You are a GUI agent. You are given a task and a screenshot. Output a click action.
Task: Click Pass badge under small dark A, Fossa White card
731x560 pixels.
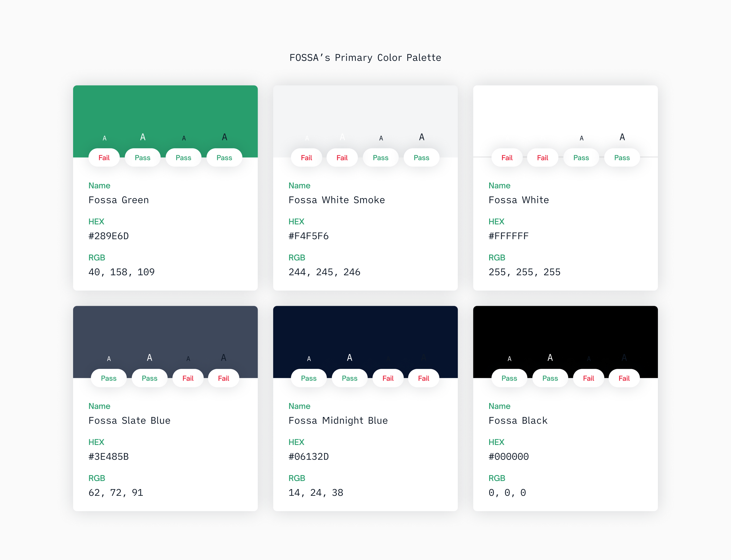point(581,158)
